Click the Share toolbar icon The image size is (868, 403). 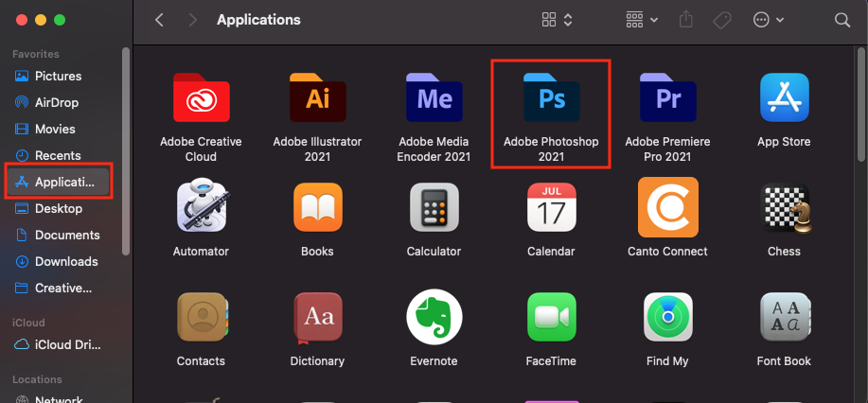pos(686,20)
